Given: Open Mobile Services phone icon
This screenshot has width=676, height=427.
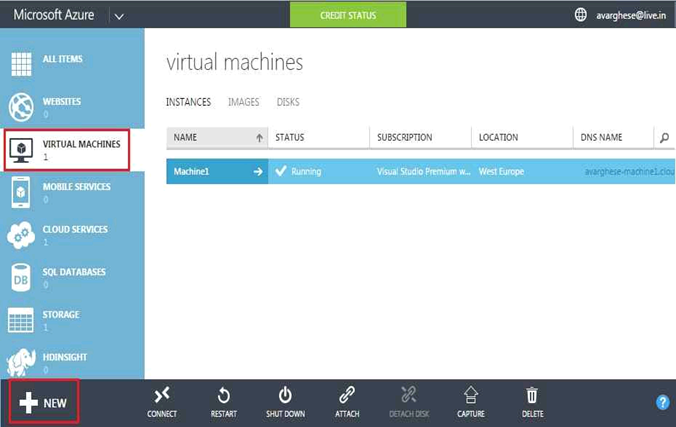Looking at the screenshot, I should pos(21,192).
